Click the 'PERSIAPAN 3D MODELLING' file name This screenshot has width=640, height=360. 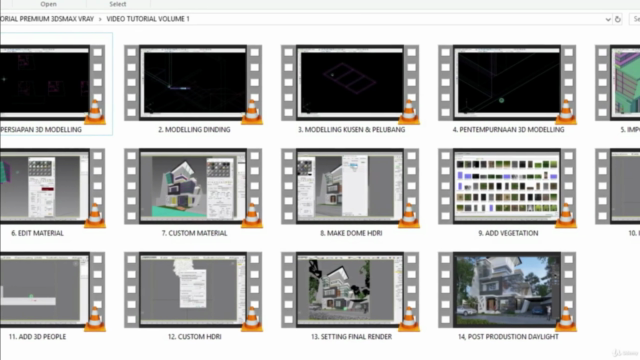41,129
